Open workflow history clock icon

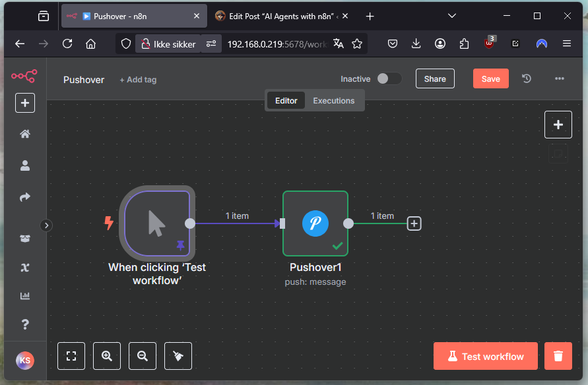tap(527, 78)
